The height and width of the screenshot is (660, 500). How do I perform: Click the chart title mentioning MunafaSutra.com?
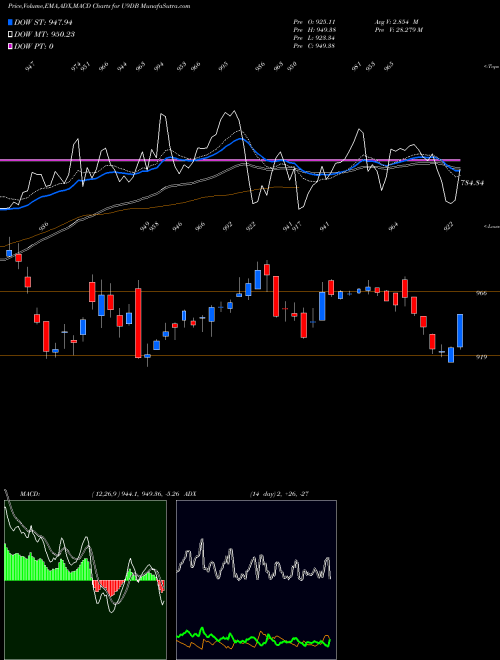[99, 6]
